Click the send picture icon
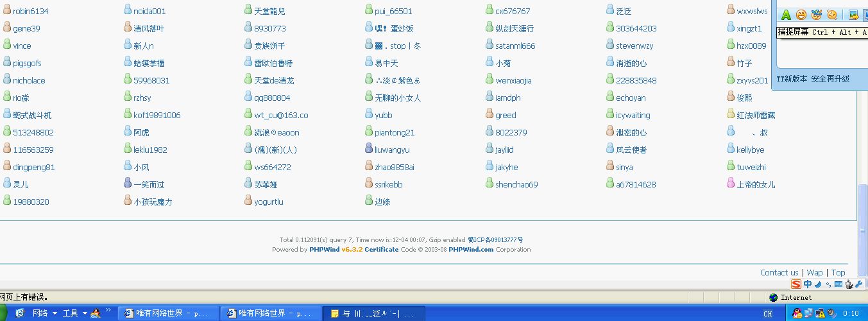 [x=854, y=15]
